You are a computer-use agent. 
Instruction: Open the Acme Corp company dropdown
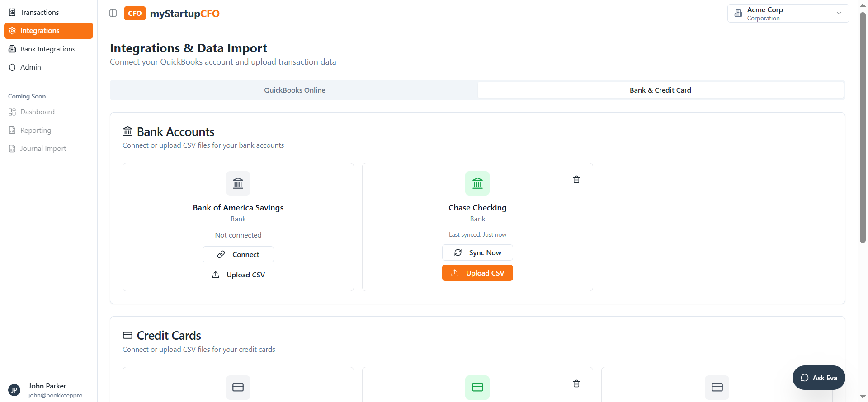788,14
